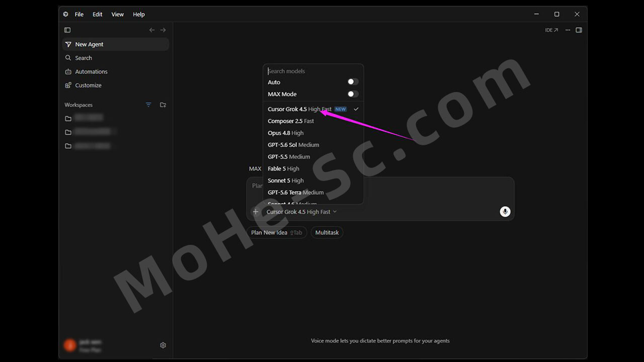Add a new workspace folder icon
This screenshot has height=362, width=644.
[163, 105]
